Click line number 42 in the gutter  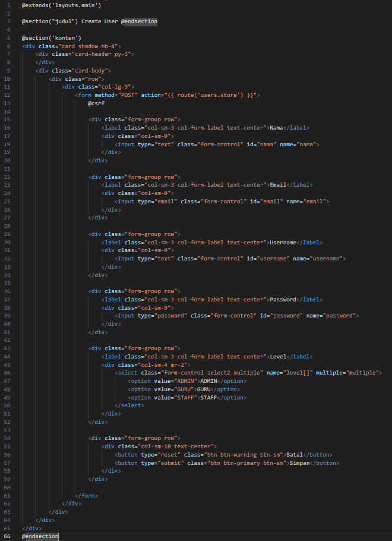coord(7,340)
